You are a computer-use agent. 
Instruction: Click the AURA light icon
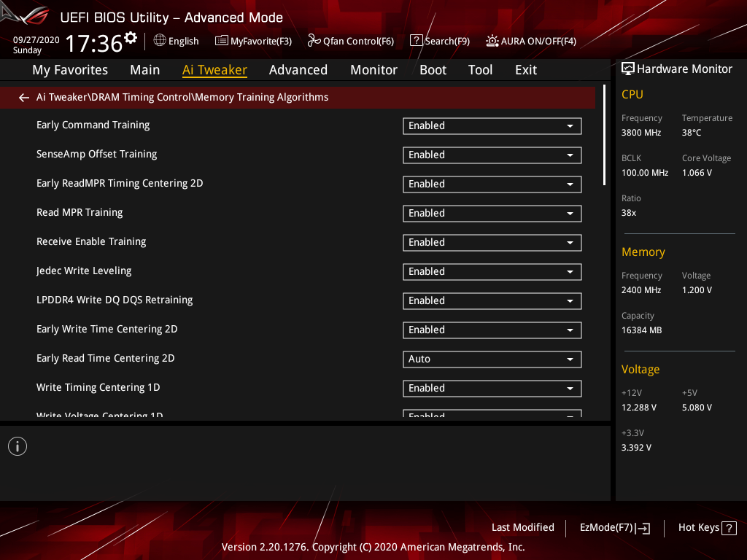492,41
